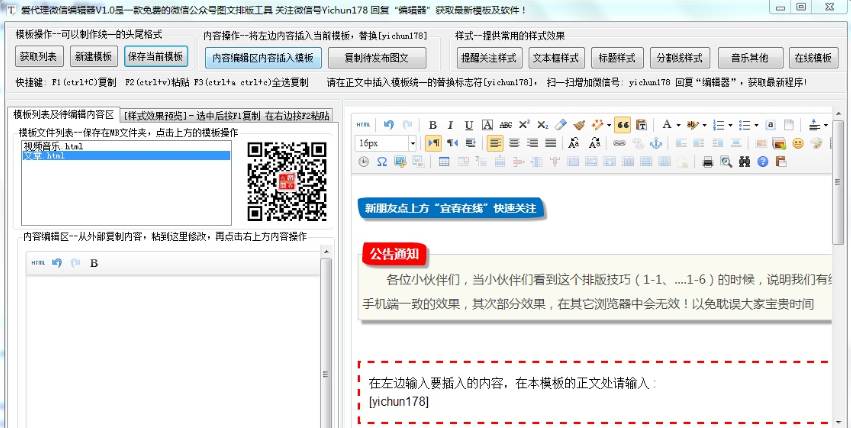
Task: Click the 保存当前模板 button
Action: 156,56
